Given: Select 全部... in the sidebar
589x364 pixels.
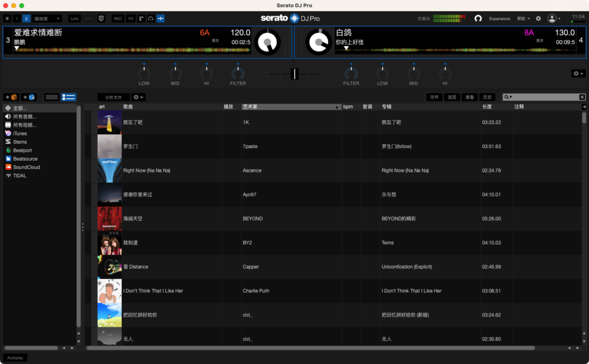Looking at the screenshot, I should 40,108.
